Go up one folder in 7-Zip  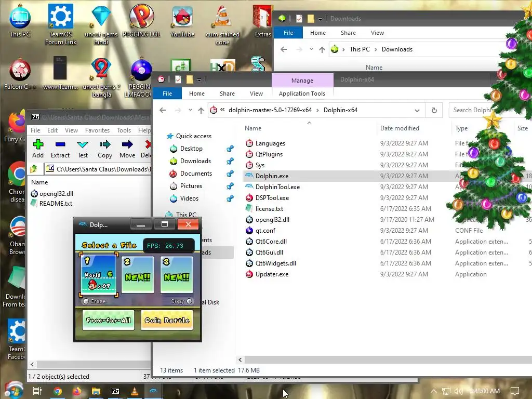[34, 169]
